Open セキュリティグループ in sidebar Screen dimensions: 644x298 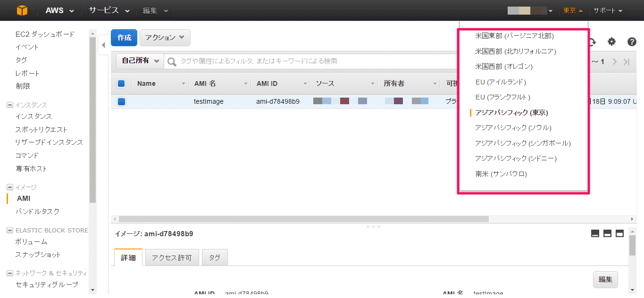pos(47,284)
